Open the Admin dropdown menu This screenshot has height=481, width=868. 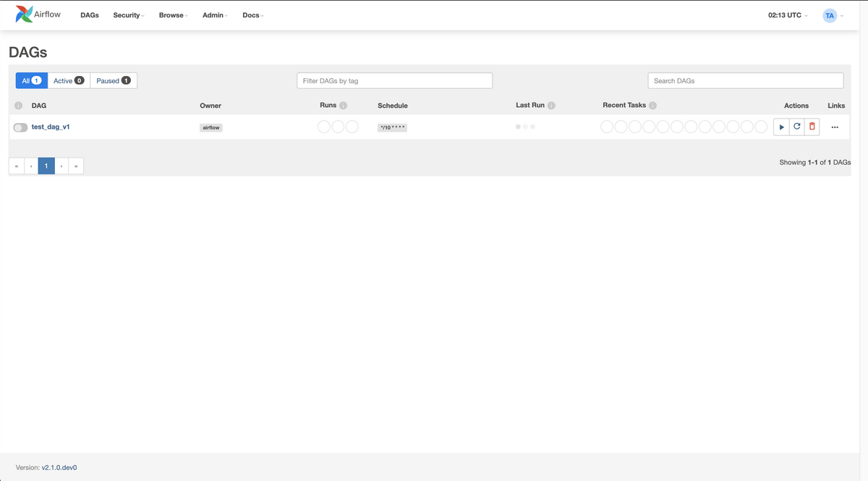(215, 15)
